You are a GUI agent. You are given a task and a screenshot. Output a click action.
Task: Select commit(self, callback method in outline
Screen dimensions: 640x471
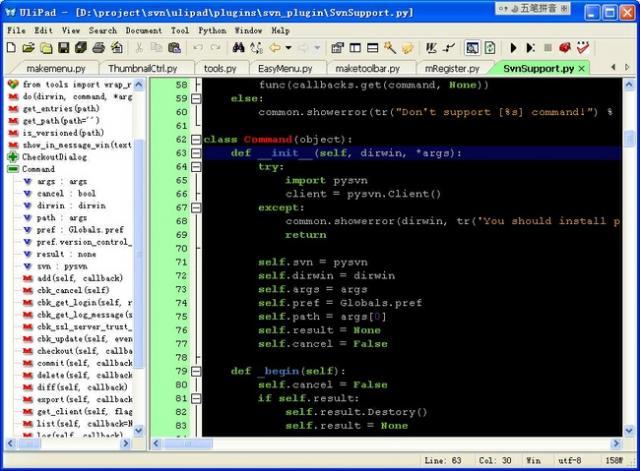click(82, 363)
